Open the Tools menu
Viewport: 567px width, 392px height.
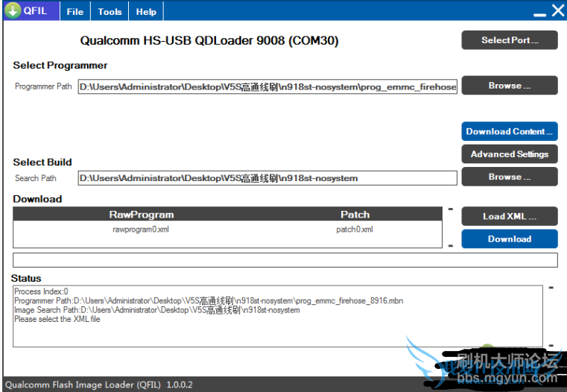110,12
